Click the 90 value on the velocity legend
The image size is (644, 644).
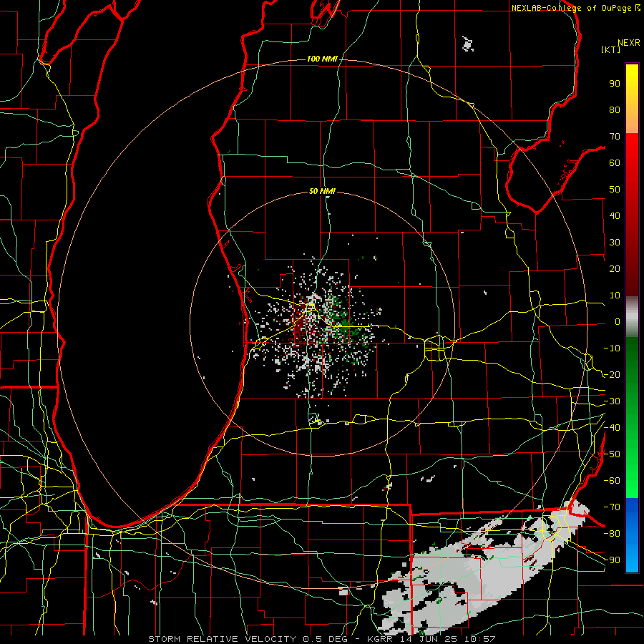[x=615, y=84]
